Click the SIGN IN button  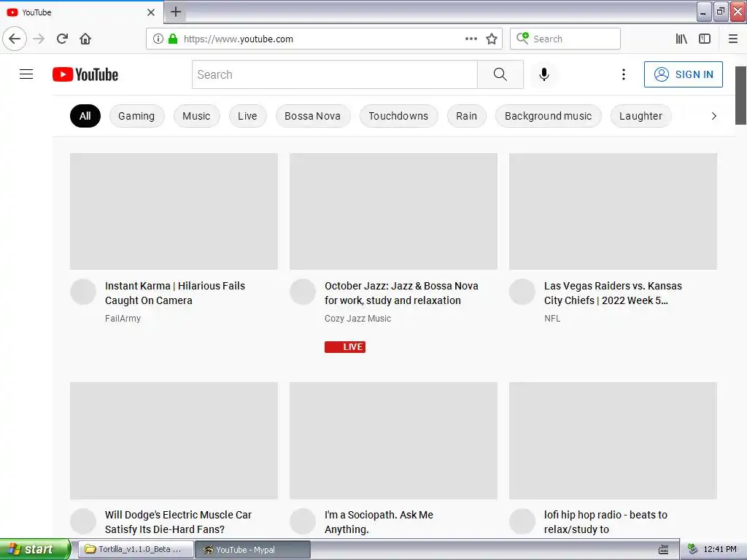pos(683,74)
